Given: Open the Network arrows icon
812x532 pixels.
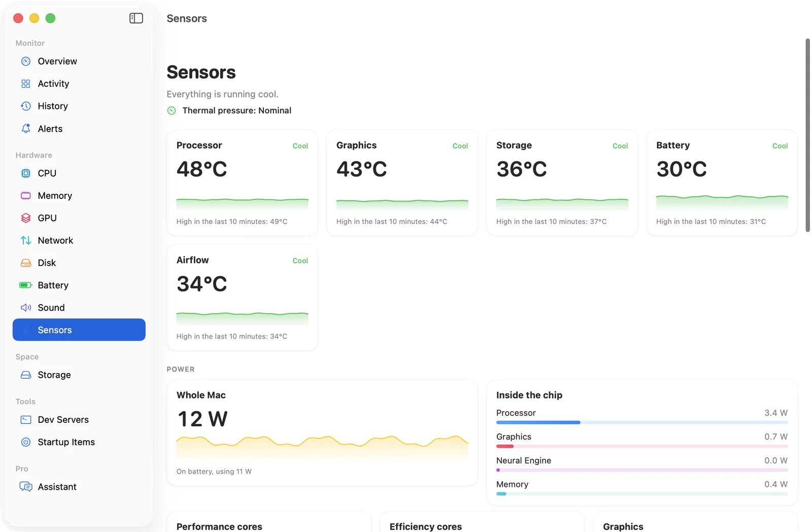Looking at the screenshot, I should pos(26,240).
